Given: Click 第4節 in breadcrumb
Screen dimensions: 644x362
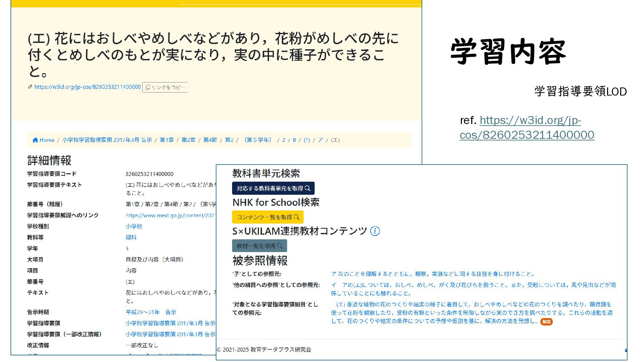Looking at the screenshot, I should click(x=210, y=140).
